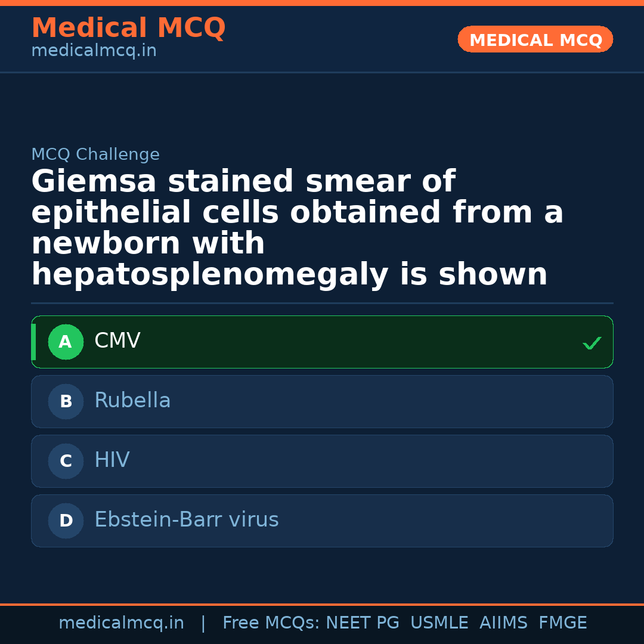Click AIIMS in the footer
The width and height of the screenshot is (644, 644).
tap(503, 623)
